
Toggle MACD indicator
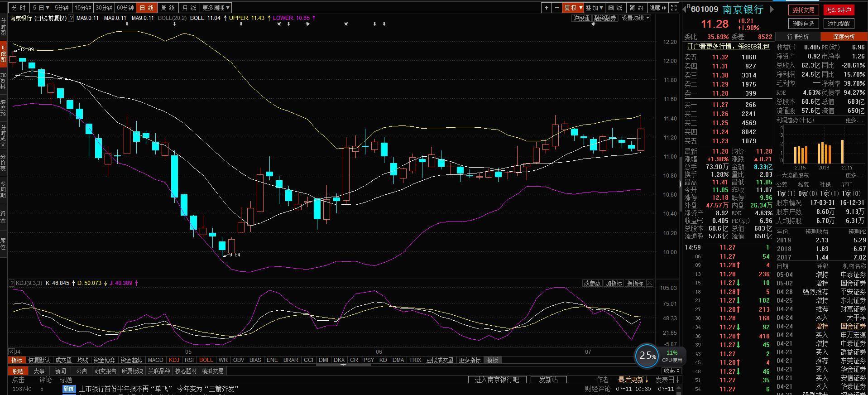point(155,360)
